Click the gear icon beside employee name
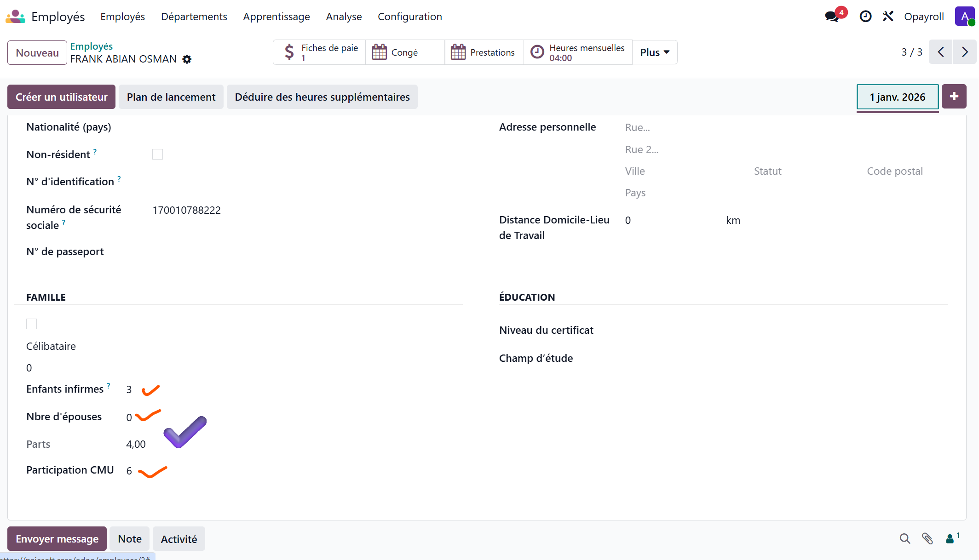The width and height of the screenshot is (979, 560). point(187,59)
